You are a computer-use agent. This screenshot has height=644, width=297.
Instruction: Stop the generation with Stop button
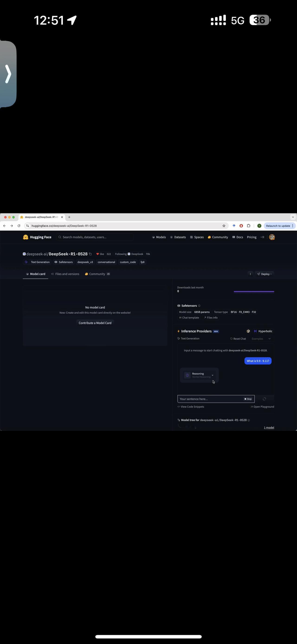(x=248, y=399)
